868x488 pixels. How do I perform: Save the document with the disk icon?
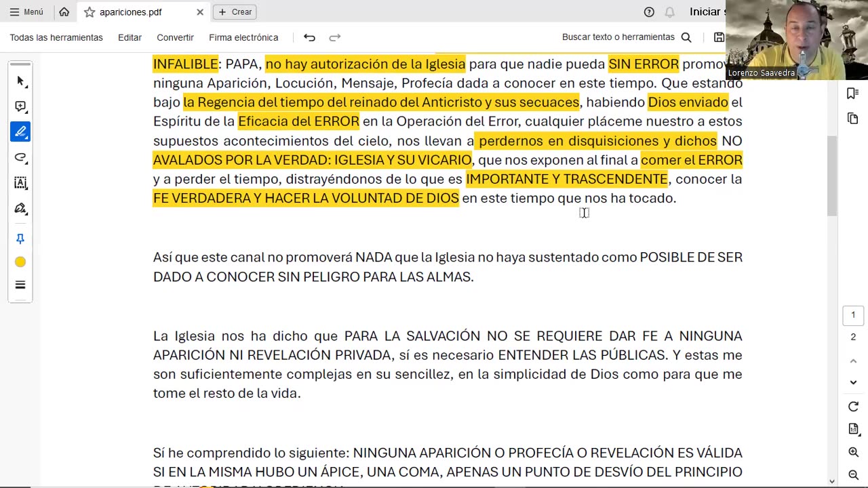pyautogui.click(x=719, y=37)
